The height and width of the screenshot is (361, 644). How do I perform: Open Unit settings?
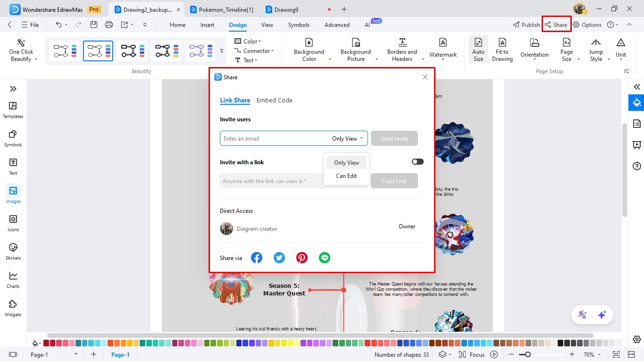tap(621, 48)
